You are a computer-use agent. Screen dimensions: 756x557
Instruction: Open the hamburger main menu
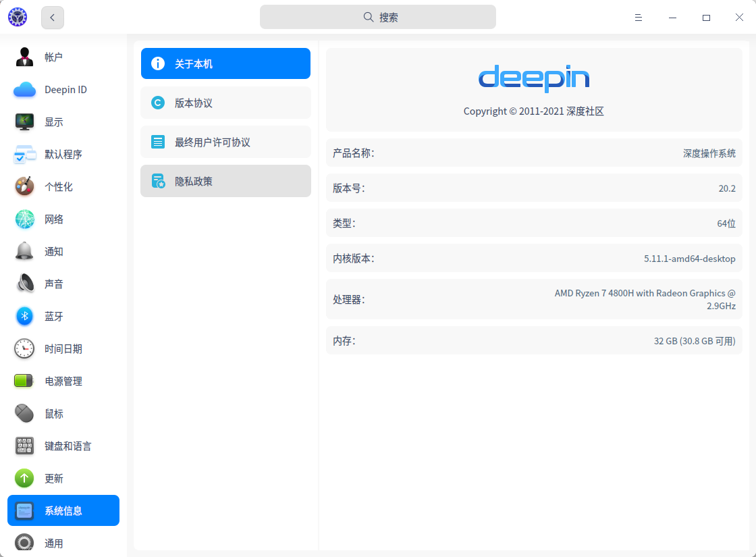tap(639, 18)
